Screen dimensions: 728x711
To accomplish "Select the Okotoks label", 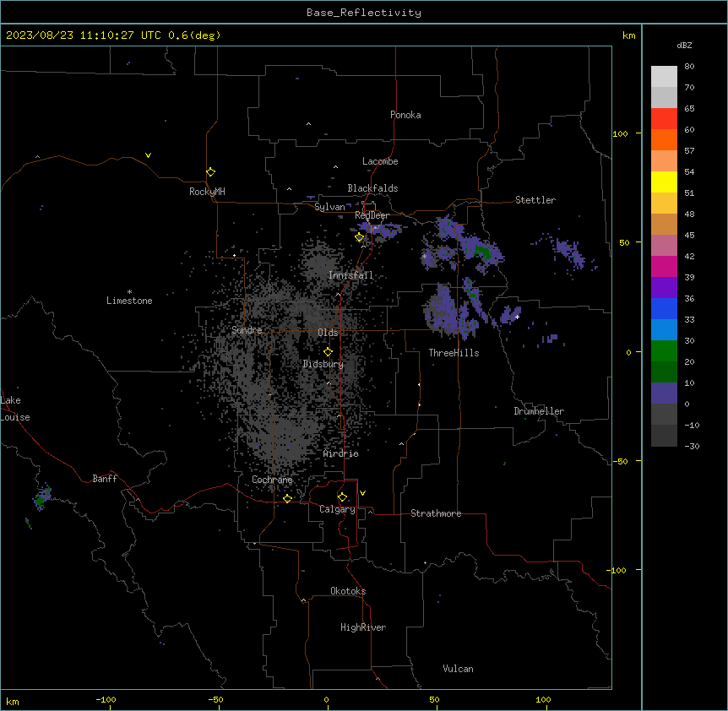I will coord(348,591).
